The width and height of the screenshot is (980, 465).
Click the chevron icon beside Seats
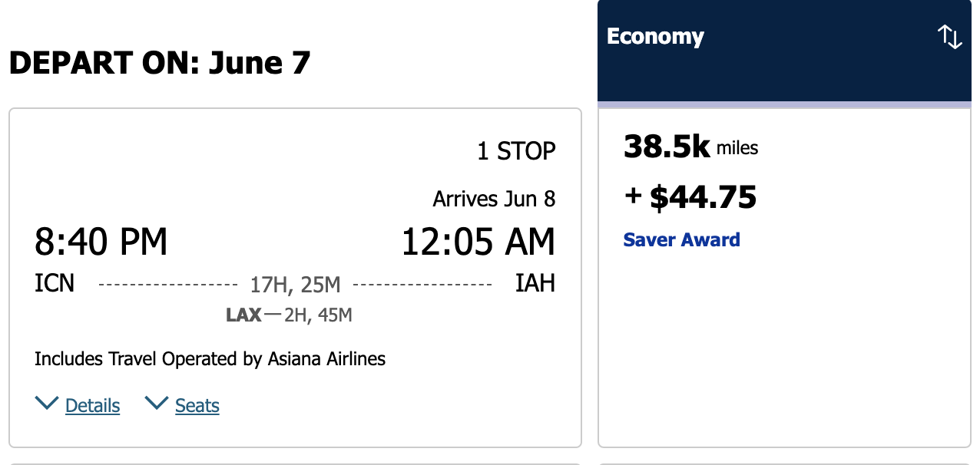[157, 404]
